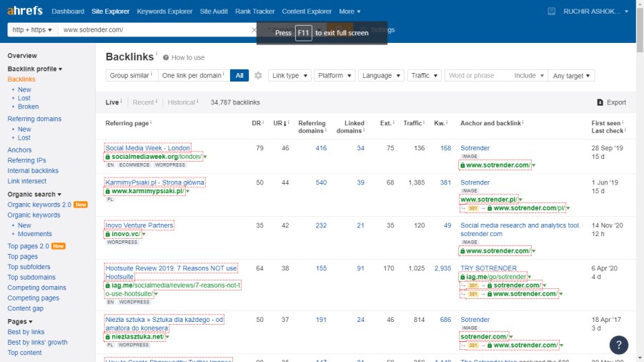Click the info icon beside Referring page header
The height and width of the screenshot is (362, 644).
tap(151, 122)
